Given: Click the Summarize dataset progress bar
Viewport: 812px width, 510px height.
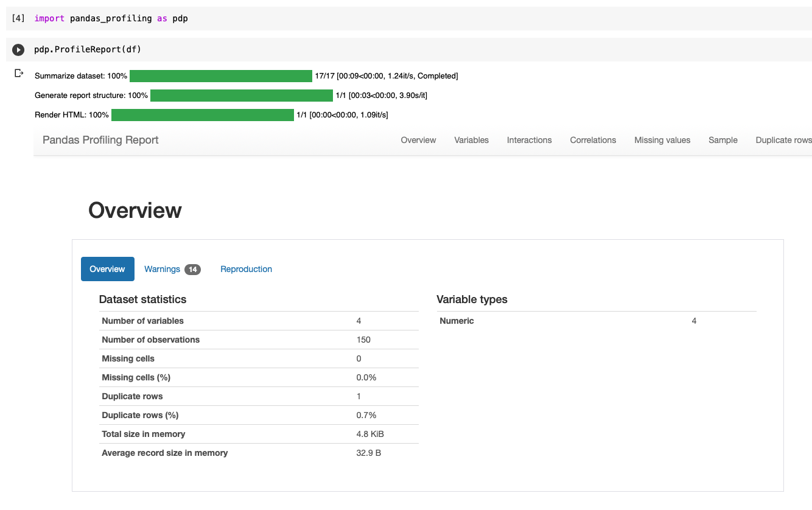Looking at the screenshot, I should (220, 75).
